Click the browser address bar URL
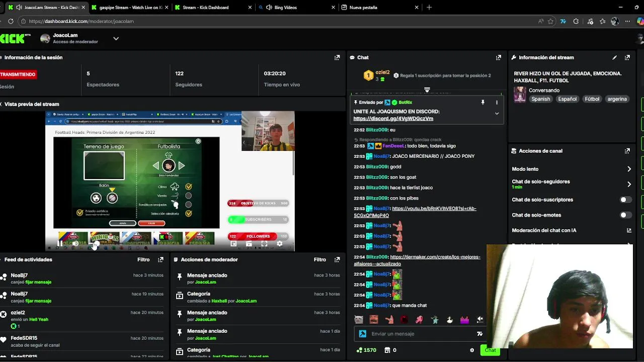 81,21
